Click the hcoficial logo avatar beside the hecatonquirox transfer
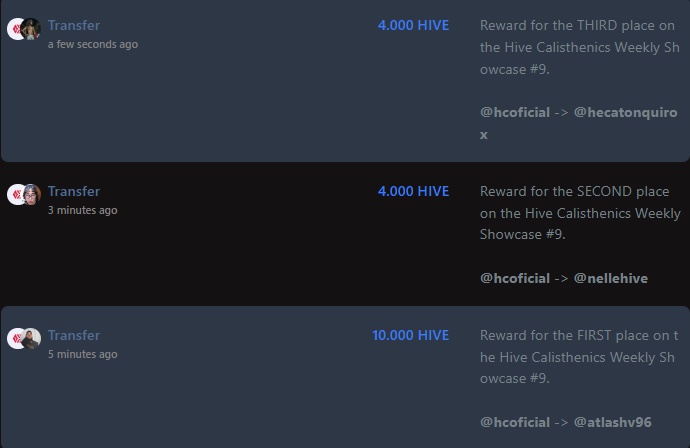Viewport: 690px width, 448px height. point(15,29)
